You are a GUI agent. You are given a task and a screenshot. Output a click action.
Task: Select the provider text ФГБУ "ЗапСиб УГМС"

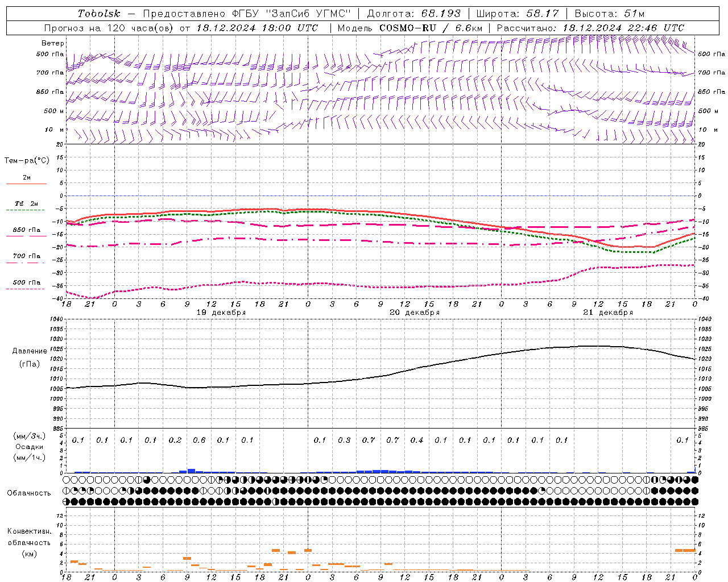291,14
